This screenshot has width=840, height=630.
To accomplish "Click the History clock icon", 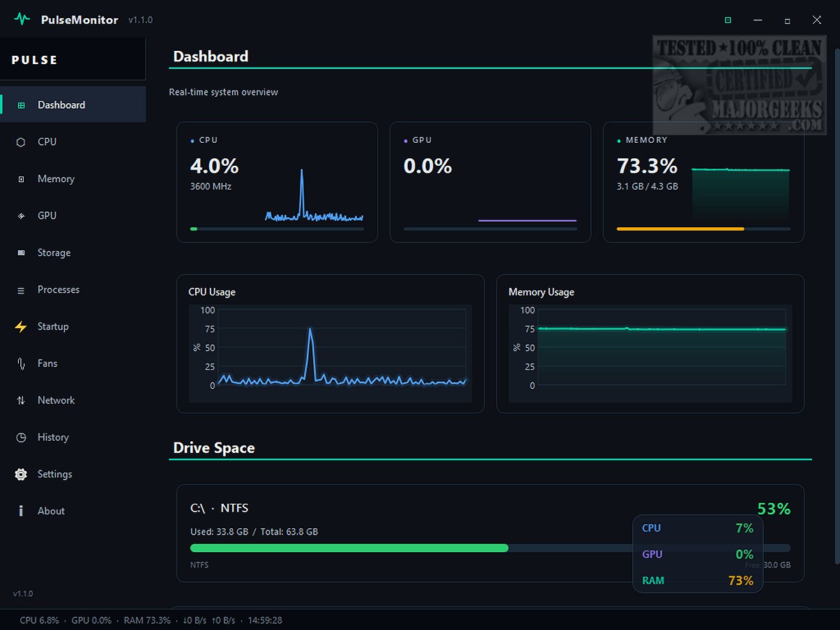I will tap(21, 438).
